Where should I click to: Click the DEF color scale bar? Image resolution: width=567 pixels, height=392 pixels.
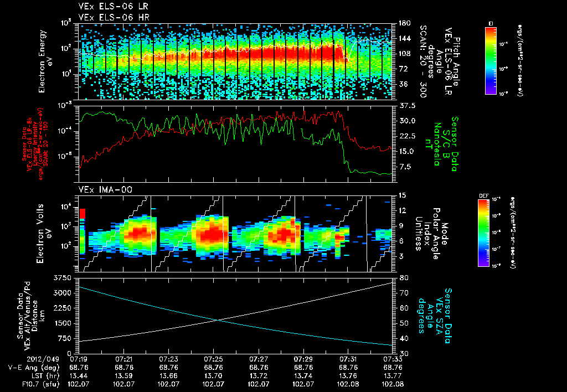pos(484,233)
